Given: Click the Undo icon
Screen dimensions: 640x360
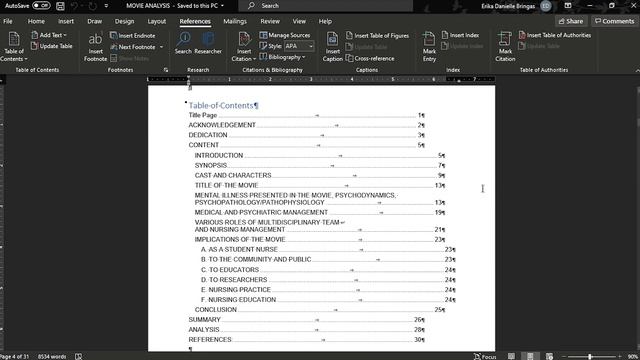Looking at the screenshot, I should [75, 6].
